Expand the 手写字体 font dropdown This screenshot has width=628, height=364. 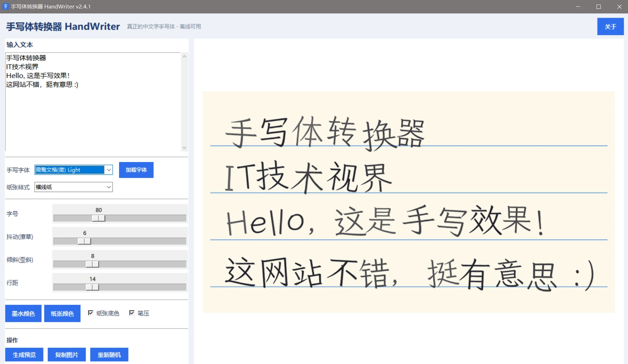point(109,170)
